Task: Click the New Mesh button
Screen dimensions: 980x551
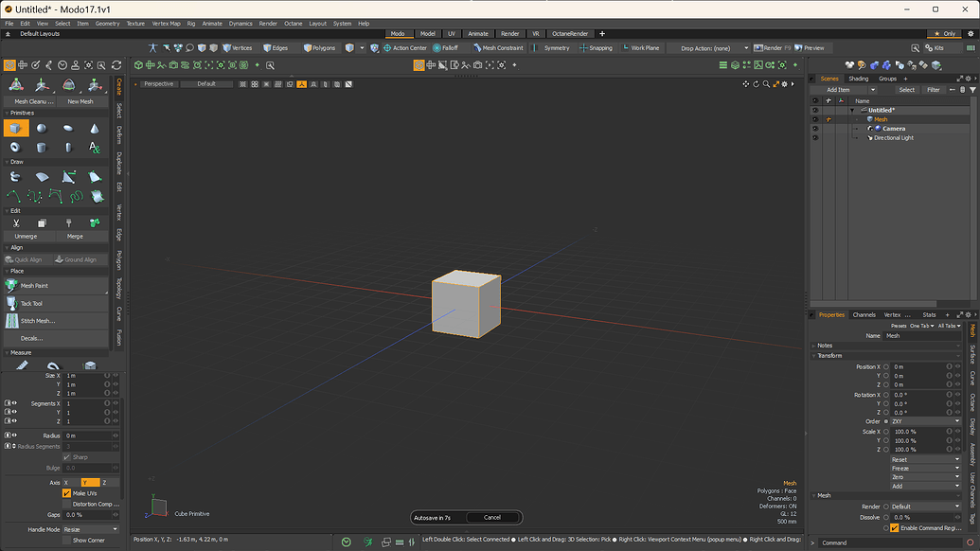Action: [x=80, y=101]
